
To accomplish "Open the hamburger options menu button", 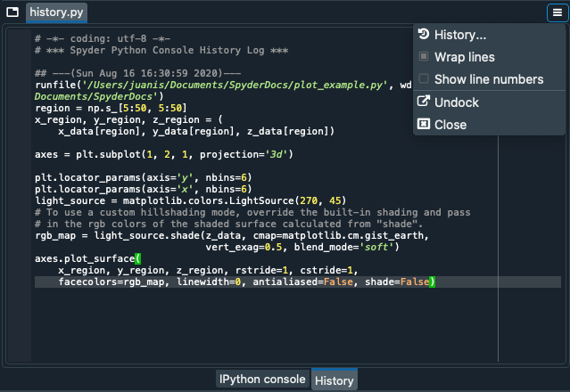I will [558, 12].
